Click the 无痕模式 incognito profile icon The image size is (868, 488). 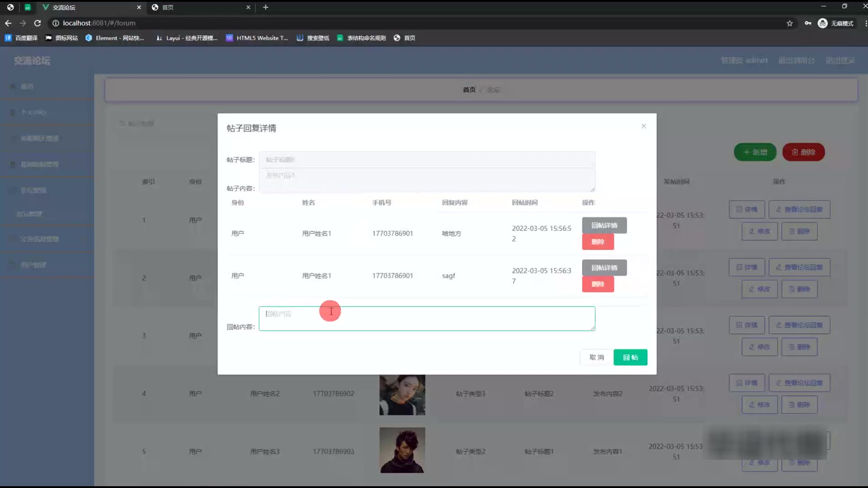pyautogui.click(x=823, y=23)
